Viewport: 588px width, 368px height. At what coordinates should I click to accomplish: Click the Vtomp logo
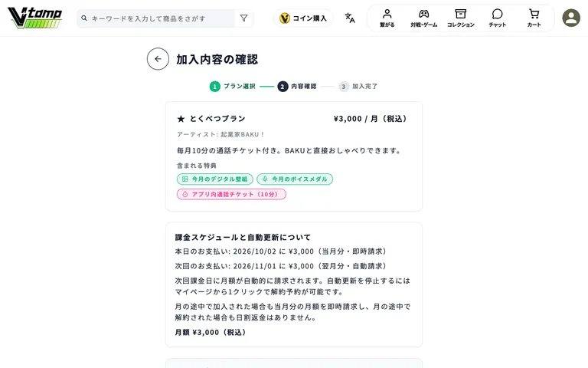coord(35,18)
